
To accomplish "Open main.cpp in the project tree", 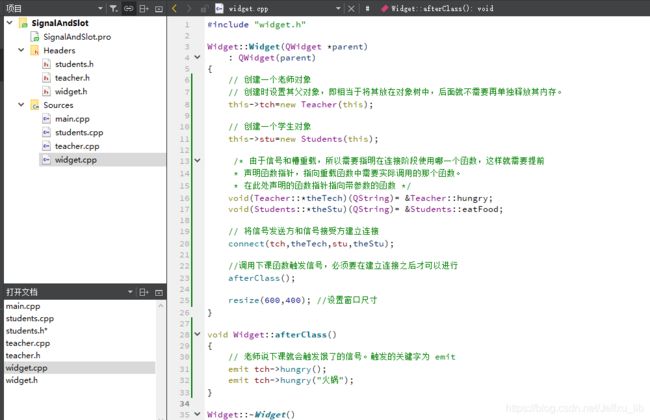I will coord(72,119).
